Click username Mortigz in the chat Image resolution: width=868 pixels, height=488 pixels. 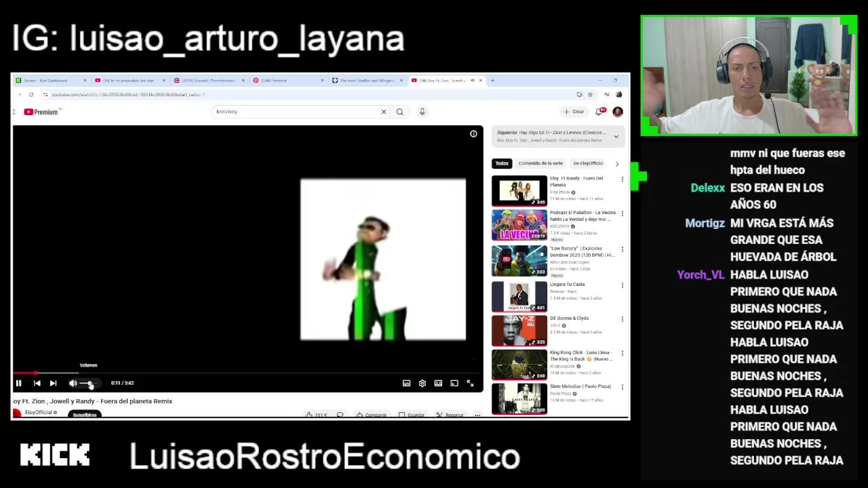(x=705, y=223)
